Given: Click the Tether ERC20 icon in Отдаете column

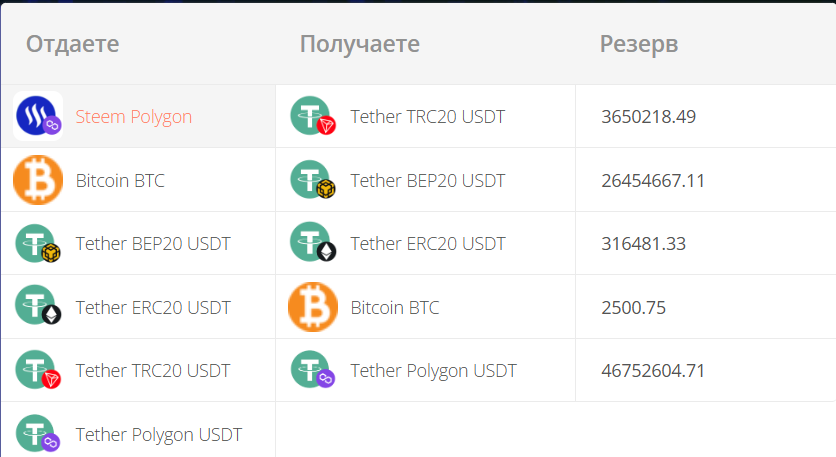Looking at the screenshot, I should click(x=38, y=307).
